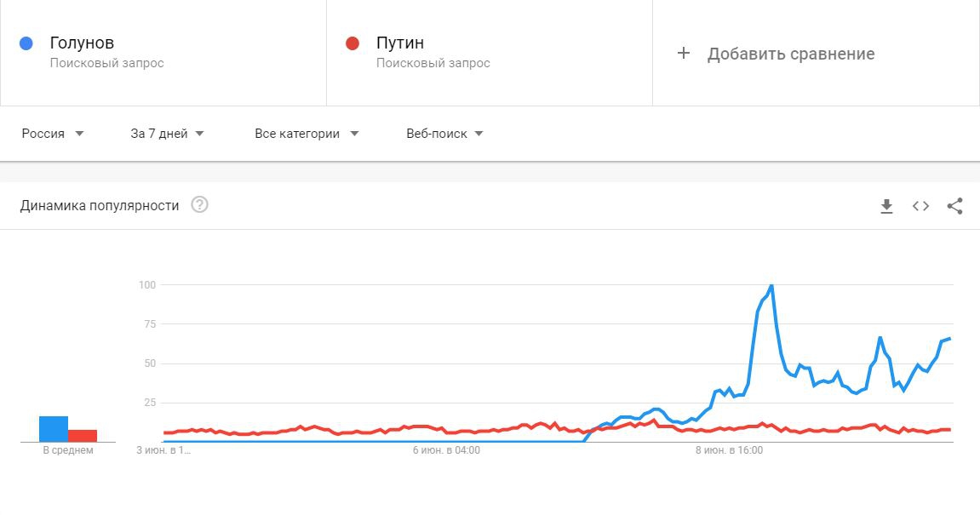Click the blue dot beside Голунов
Viewport: 980px width, 515px height.
coord(26,43)
